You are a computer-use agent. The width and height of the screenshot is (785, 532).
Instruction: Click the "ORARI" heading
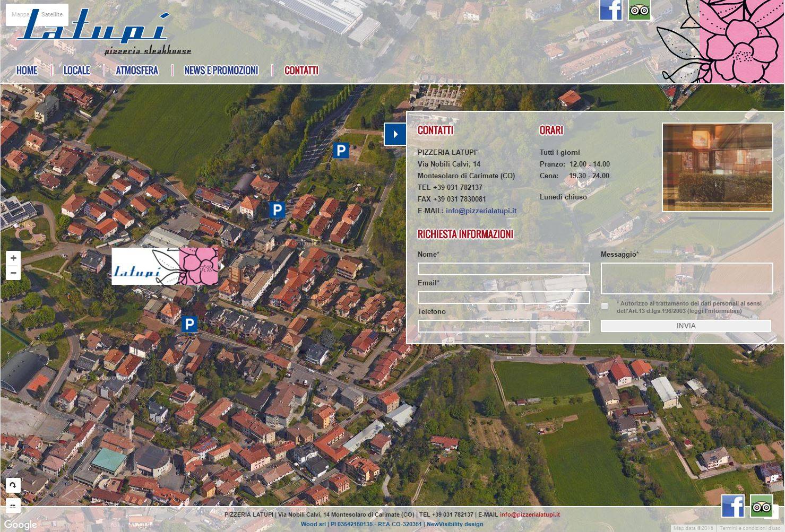(551, 130)
